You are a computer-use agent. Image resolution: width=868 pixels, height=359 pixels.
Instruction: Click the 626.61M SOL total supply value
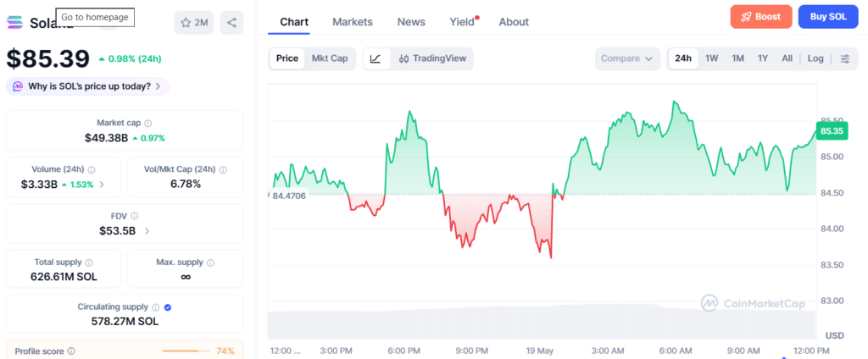[x=64, y=277]
